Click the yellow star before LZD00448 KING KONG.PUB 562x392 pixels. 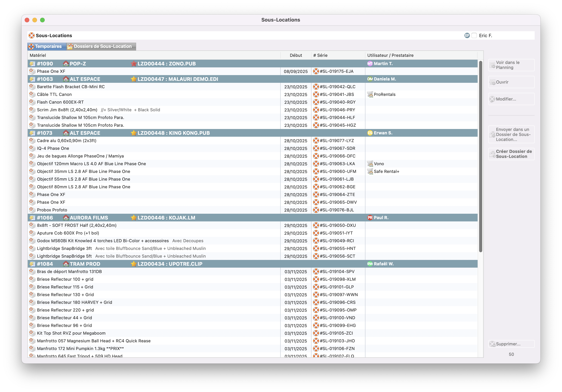pyautogui.click(x=133, y=133)
